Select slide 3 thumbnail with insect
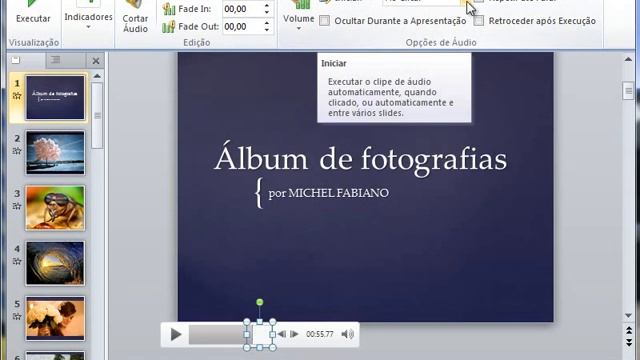Screen dimensions: 640x360 point(56,208)
